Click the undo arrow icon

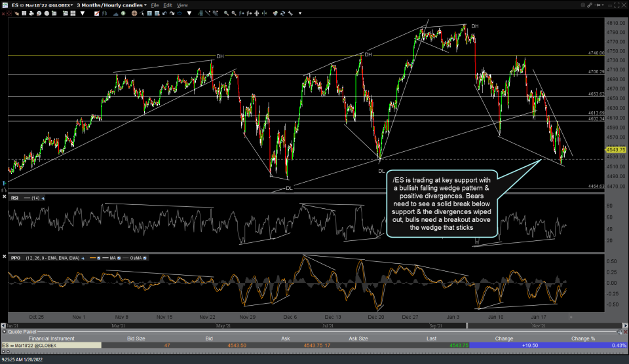point(164,13)
